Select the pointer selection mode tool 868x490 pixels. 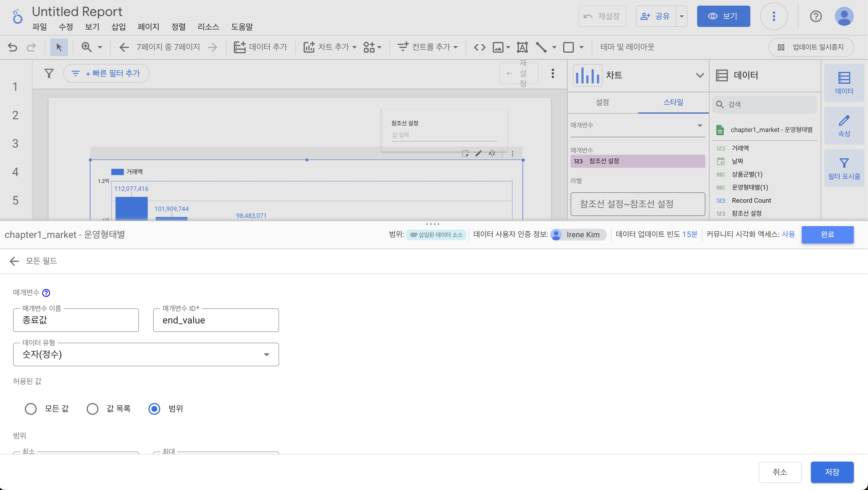[59, 47]
